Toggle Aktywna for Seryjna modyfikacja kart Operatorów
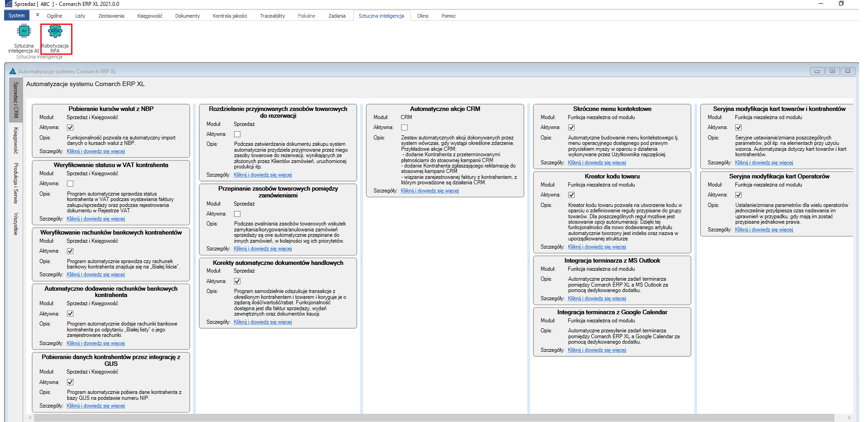This screenshot has width=868, height=422. pos(739,195)
